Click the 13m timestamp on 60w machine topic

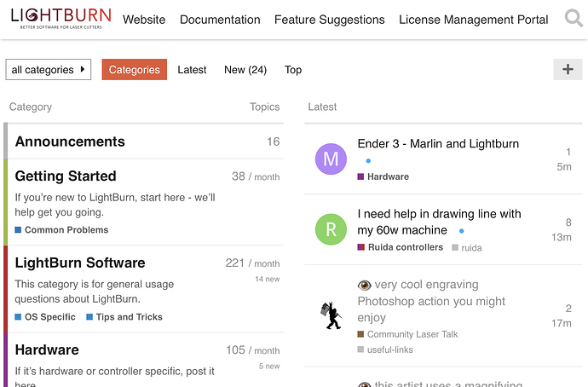coord(562,237)
